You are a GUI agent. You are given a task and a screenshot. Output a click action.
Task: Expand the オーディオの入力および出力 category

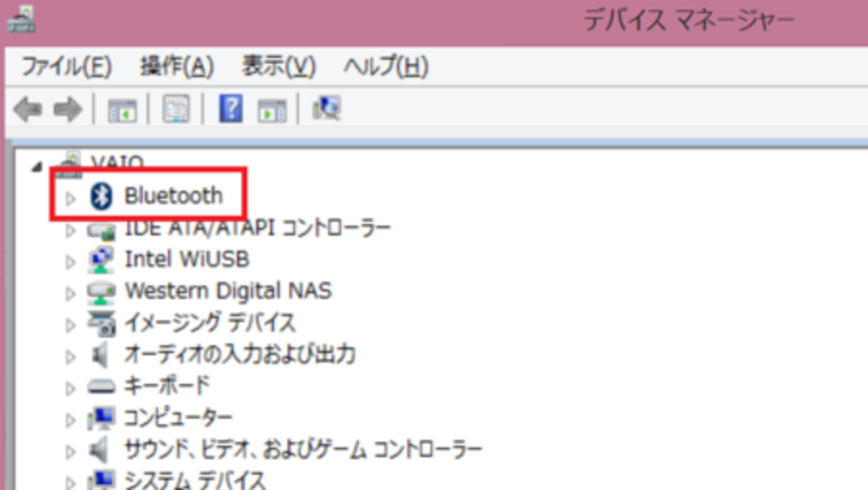(x=71, y=356)
